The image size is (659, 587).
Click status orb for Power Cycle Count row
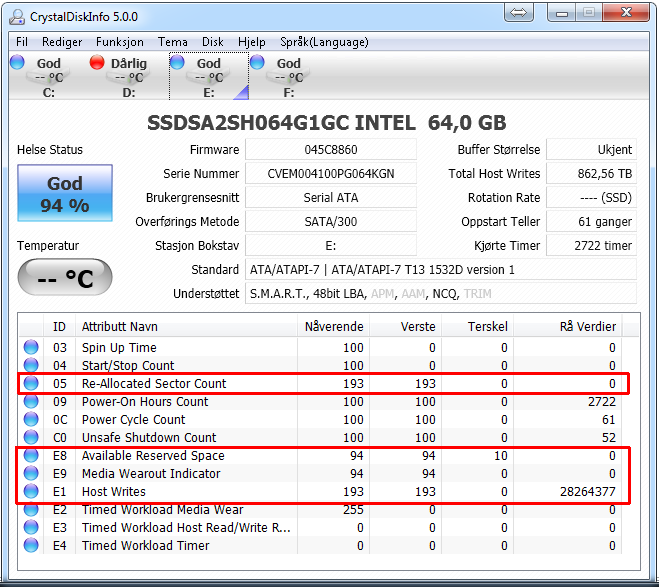pyautogui.click(x=31, y=419)
